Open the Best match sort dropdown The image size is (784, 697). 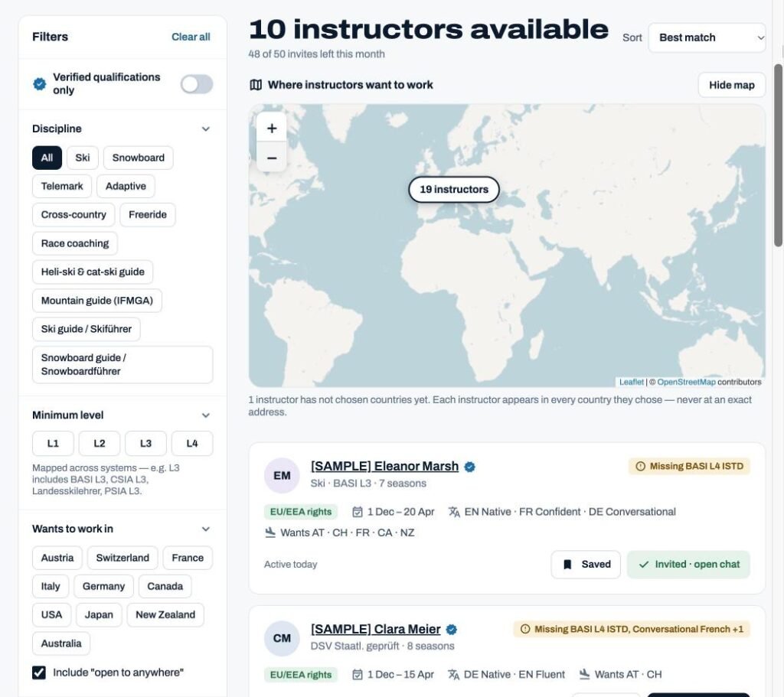coord(707,37)
